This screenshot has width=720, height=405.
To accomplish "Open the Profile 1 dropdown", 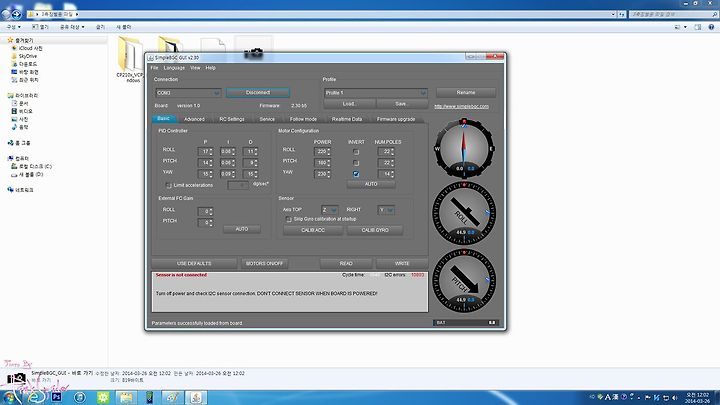I will click(x=376, y=93).
